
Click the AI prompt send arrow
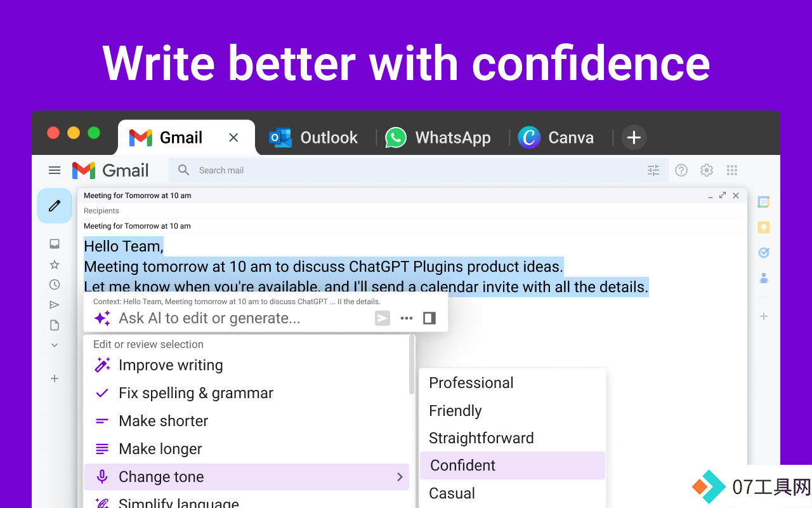pyautogui.click(x=383, y=318)
